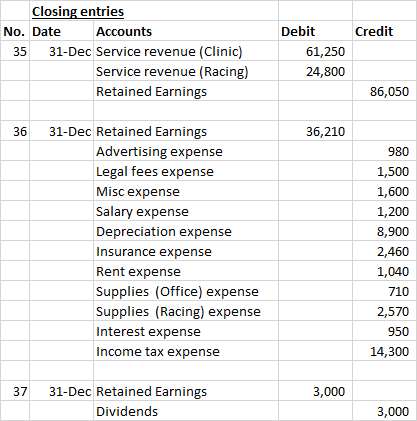
Task: Select the 31-Dec date of entry 35
Action: 61,51
